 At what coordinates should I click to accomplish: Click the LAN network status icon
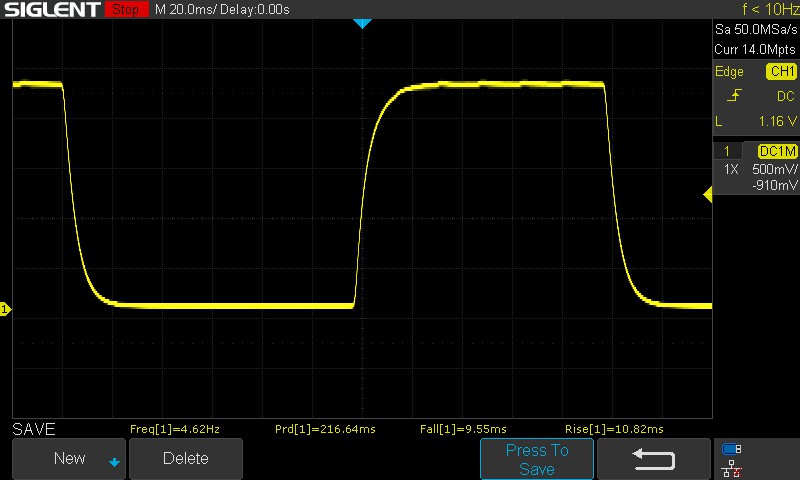point(731,468)
